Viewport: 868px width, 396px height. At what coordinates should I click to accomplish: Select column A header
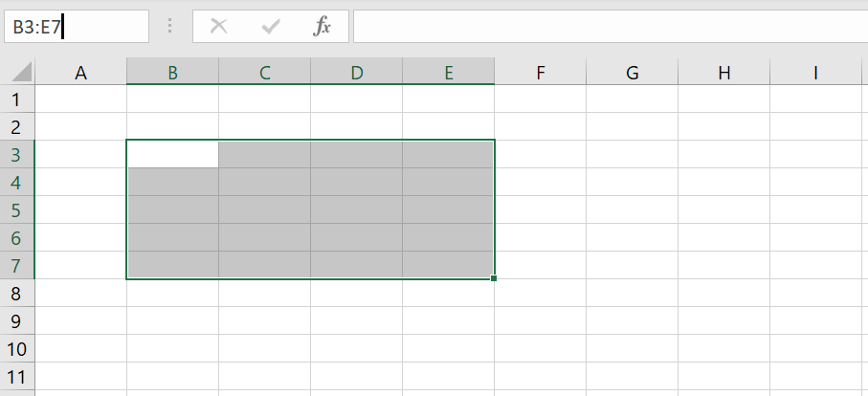[x=80, y=72]
